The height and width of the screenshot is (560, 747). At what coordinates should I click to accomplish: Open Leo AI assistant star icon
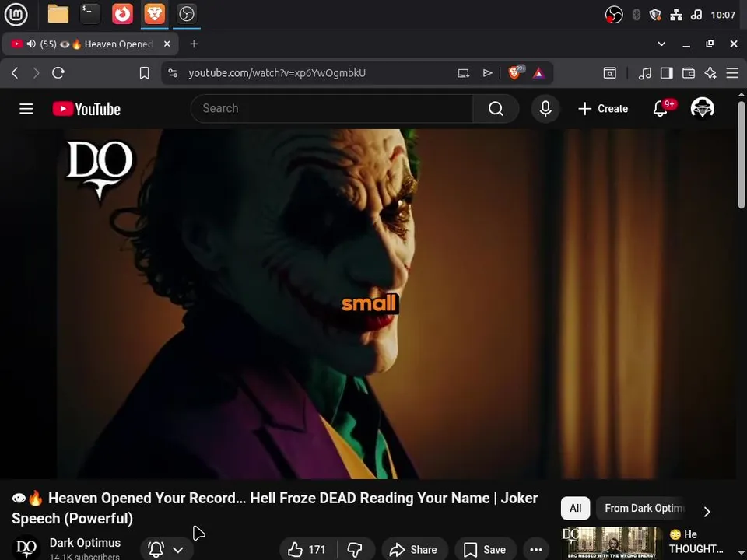coord(710,73)
